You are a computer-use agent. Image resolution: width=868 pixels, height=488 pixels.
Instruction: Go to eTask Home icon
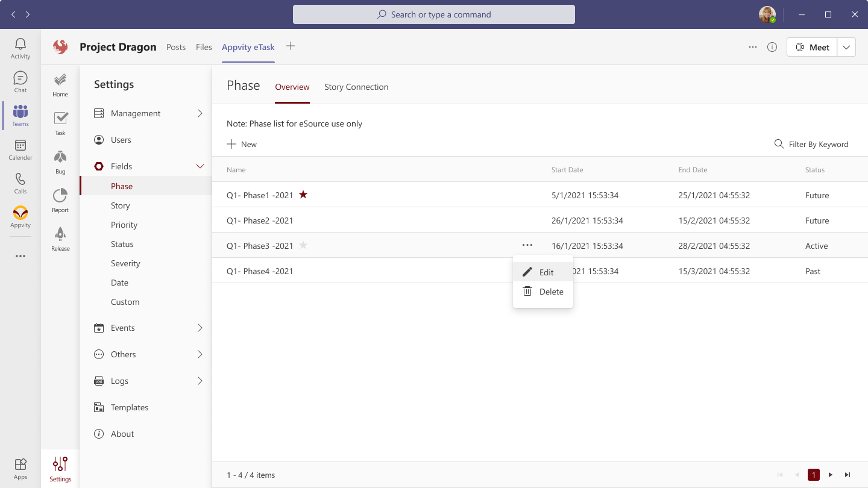point(60,85)
